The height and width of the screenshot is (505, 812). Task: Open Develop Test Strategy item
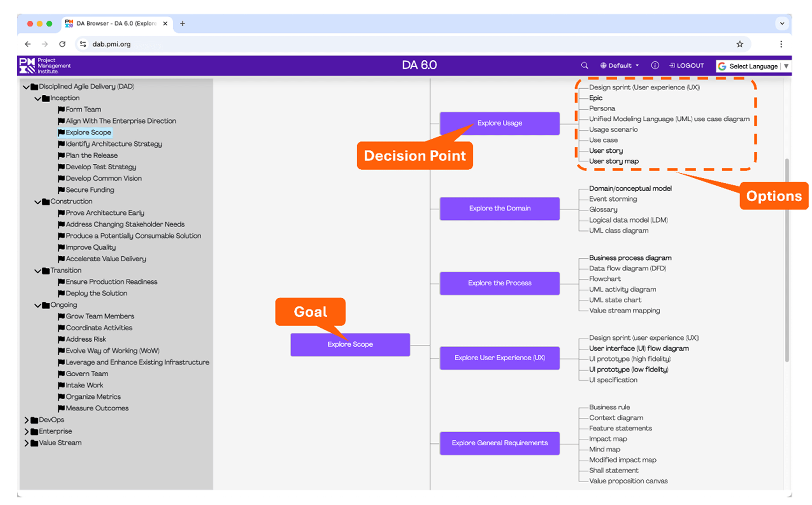(101, 167)
